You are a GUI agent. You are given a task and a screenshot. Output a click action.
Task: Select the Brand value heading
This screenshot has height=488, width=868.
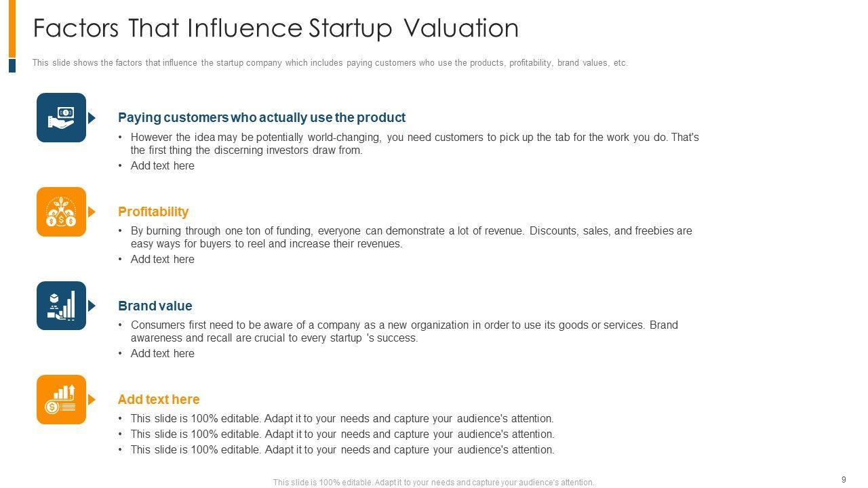point(155,306)
